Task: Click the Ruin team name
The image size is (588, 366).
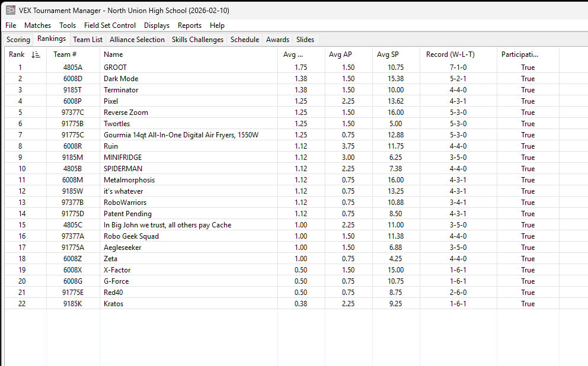Action: 111,146
